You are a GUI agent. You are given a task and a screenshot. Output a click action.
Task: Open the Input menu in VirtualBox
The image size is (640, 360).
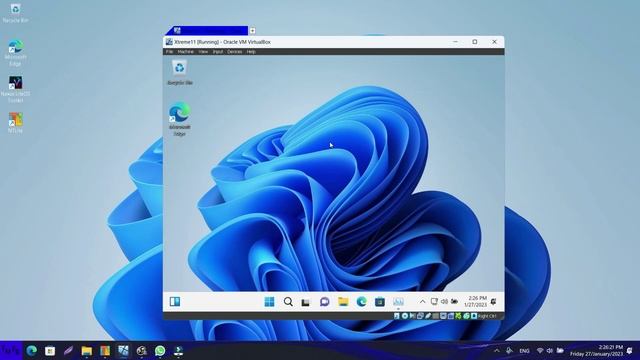click(218, 52)
